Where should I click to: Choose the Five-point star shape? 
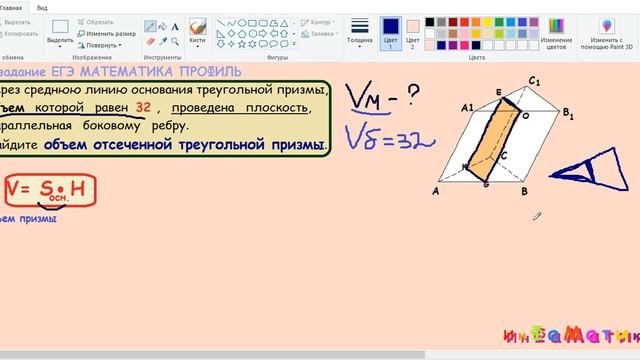point(242,44)
